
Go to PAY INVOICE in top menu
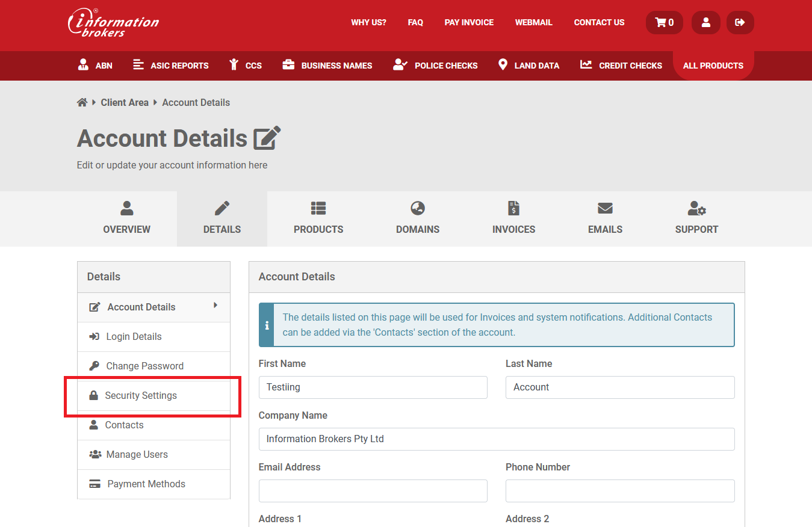pos(469,22)
